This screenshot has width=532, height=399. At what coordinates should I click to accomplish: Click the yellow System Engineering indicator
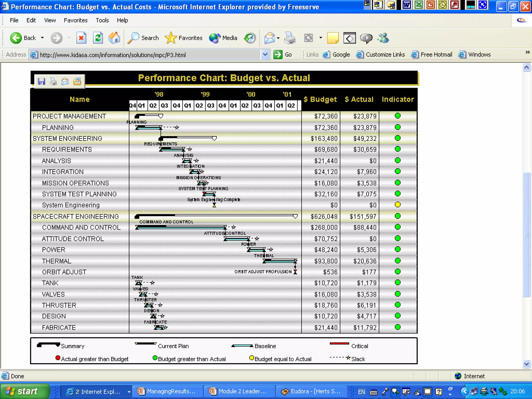click(397, 205)
